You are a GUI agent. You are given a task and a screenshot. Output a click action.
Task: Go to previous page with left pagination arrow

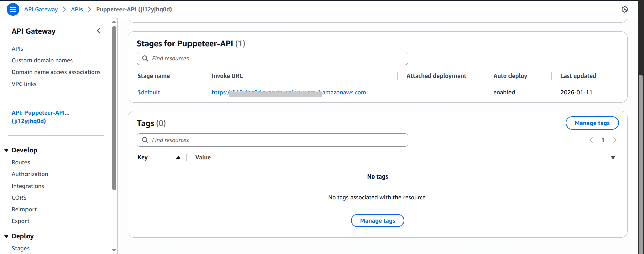pyautogui.click(x=591, y=140)
